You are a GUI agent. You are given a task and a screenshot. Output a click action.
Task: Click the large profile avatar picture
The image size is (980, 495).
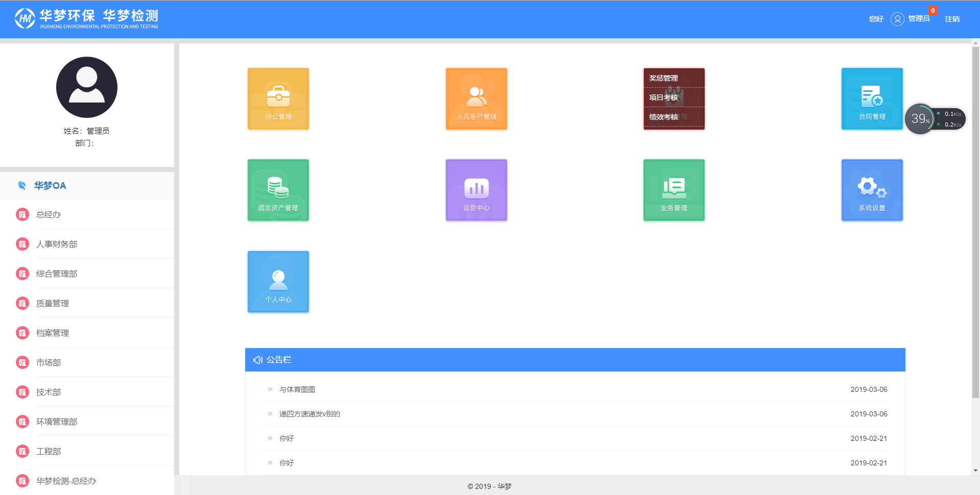click(x=87, y=87)
